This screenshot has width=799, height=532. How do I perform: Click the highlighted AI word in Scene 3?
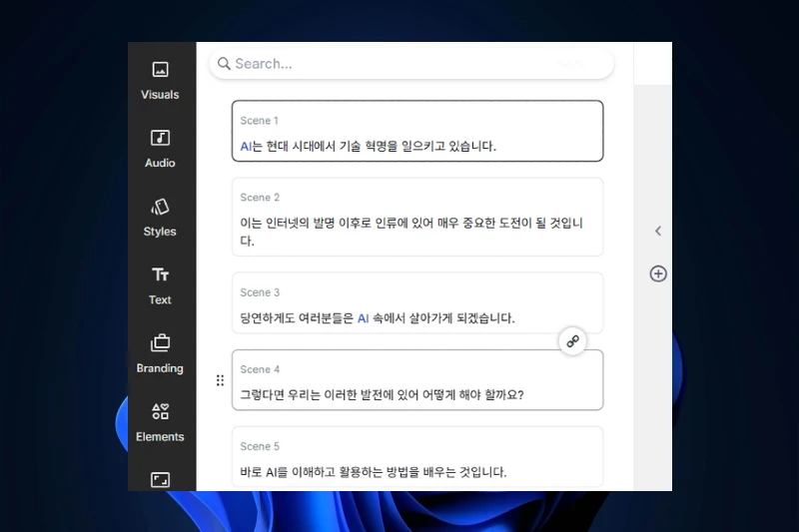363,318
